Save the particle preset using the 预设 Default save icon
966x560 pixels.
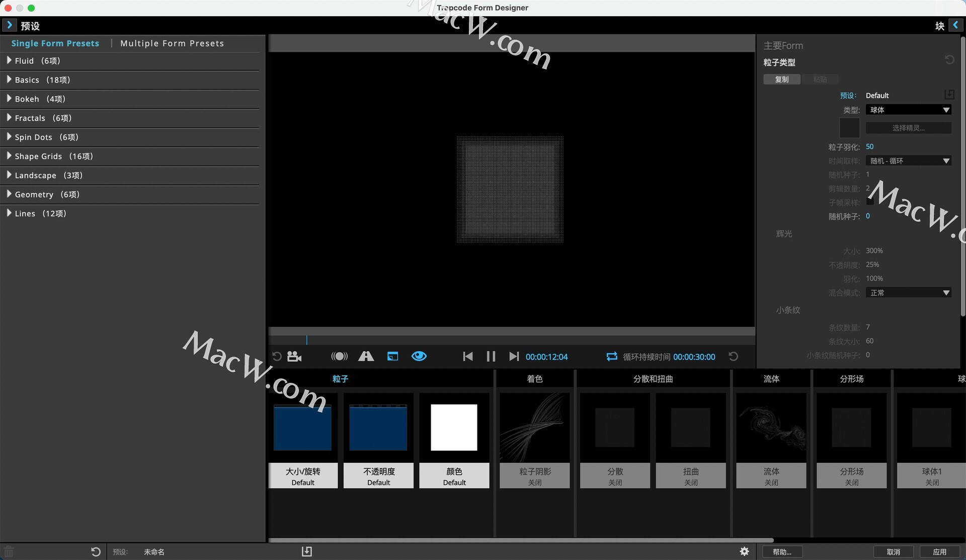[x=949, y=95]
